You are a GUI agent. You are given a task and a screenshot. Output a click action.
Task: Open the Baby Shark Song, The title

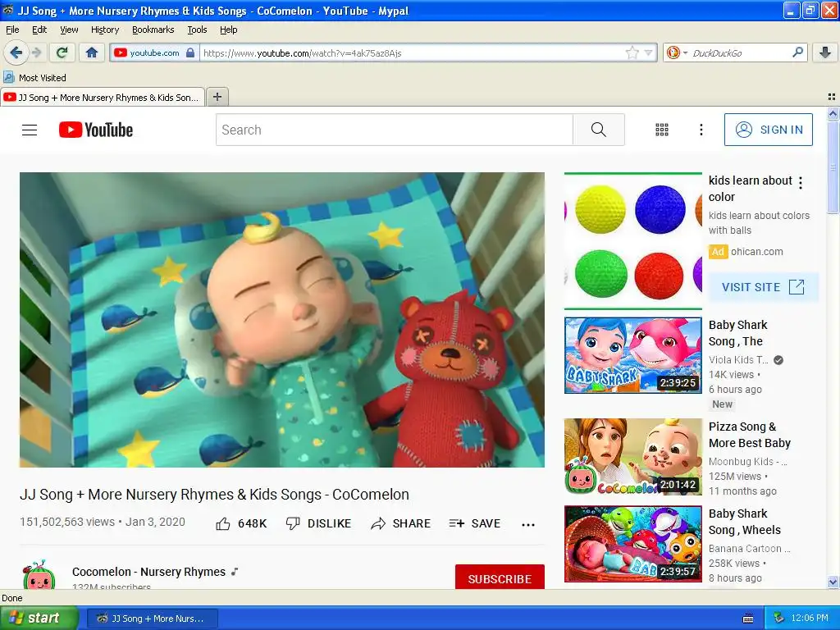tap(737, 333)
